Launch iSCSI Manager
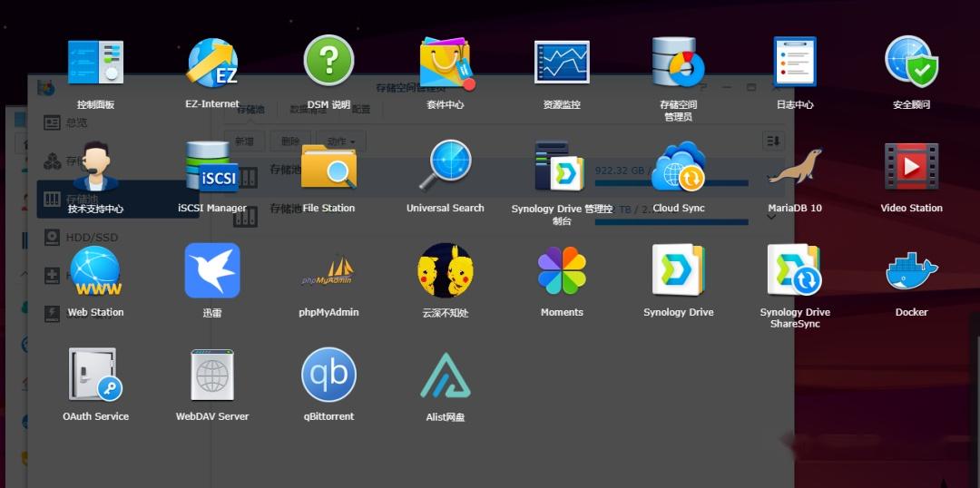Screen dimensions: 980x488 click(x=212, y=166)
